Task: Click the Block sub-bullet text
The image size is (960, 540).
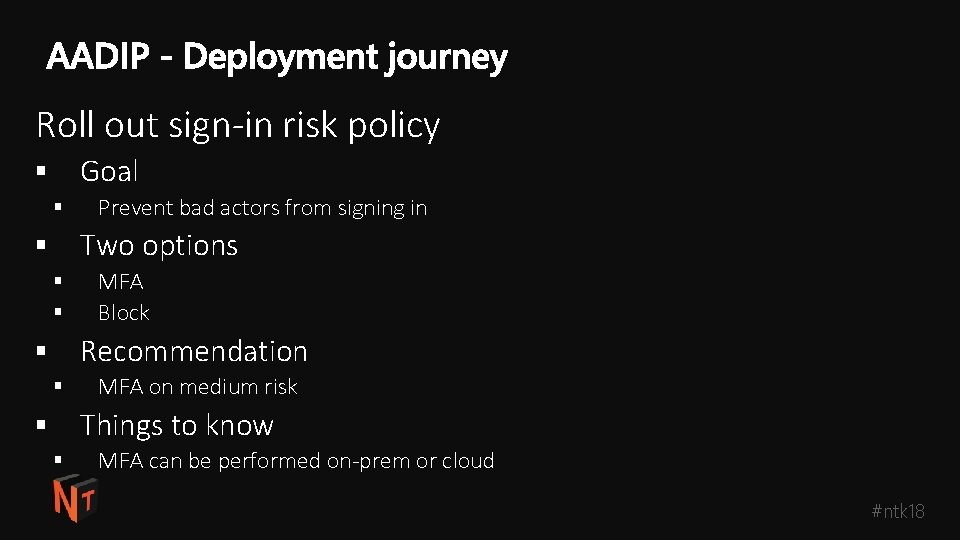Action: [124, 313]
